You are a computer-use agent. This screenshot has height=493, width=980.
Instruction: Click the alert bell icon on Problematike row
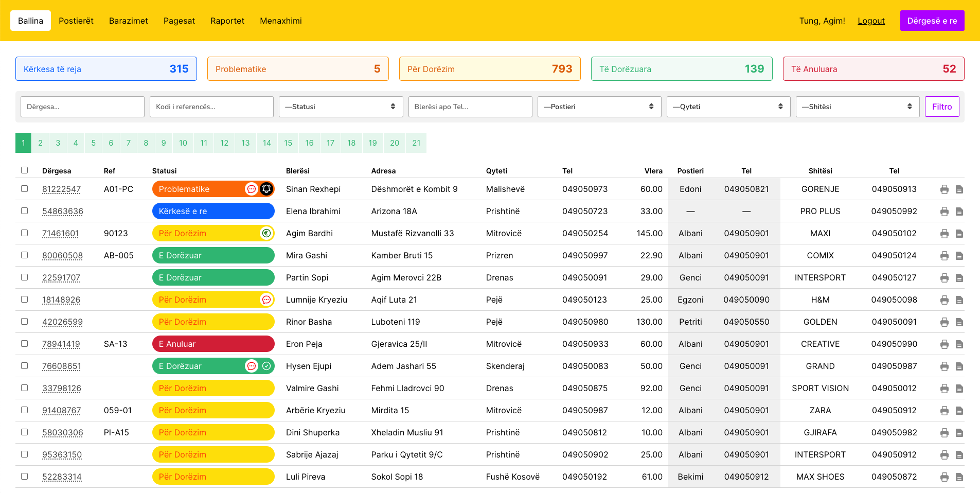[266, 189]
